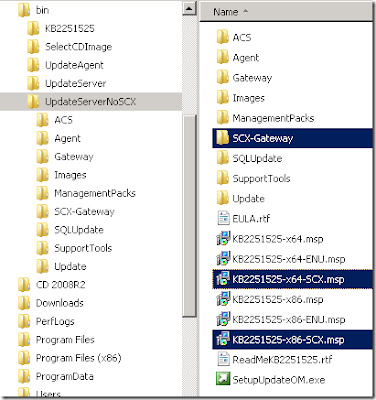
Task: Select SetupUpdateOM.exe application icon
Action: pyautogui.click(x=223, y=379)
